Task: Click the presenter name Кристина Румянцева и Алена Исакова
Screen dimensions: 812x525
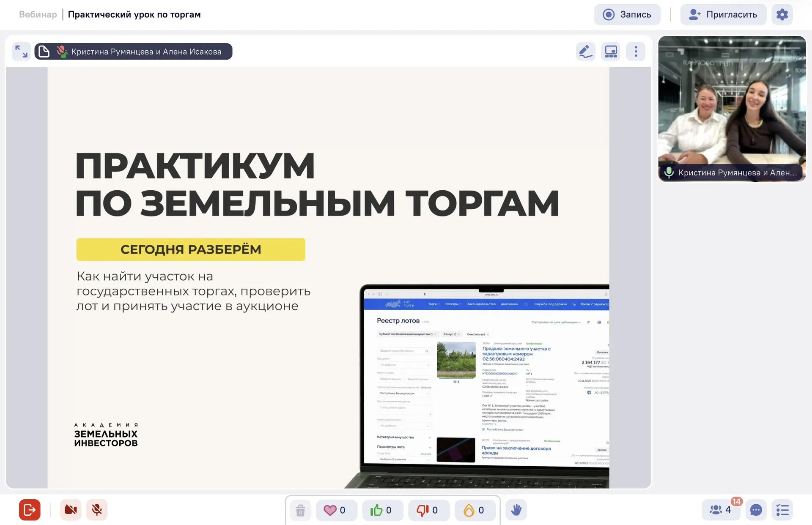Action: (146, 52)
